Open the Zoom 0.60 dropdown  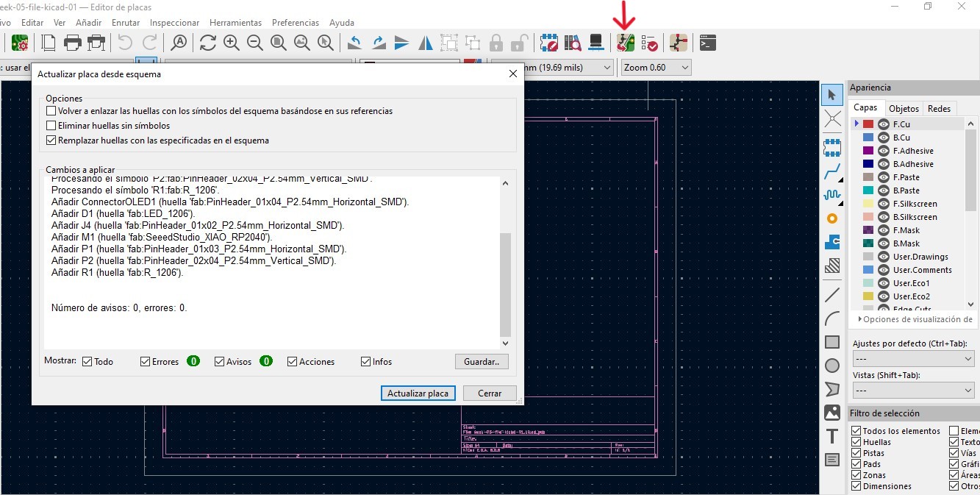tap(656, 68)
